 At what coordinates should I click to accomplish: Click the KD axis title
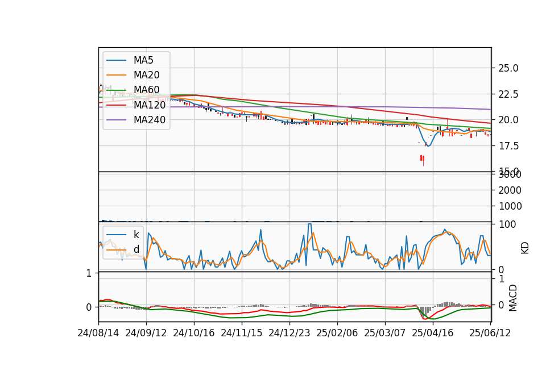[x=525, y=248]
